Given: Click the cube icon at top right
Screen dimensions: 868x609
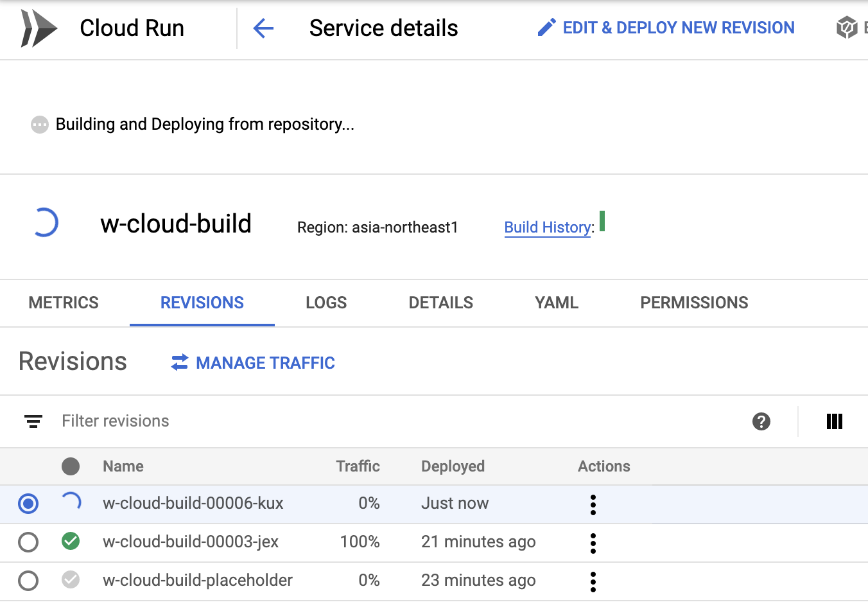Looking at the screenshot, I should (847, 28).
